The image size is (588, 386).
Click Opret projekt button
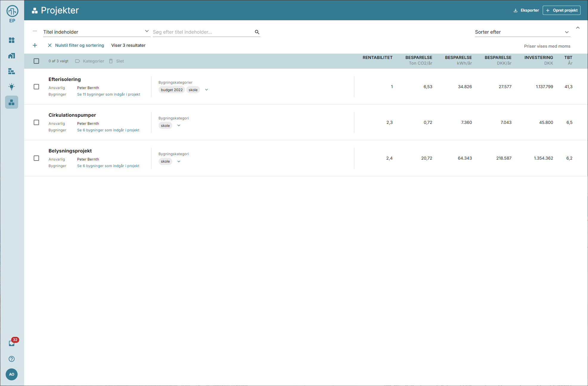coord(561,10)
